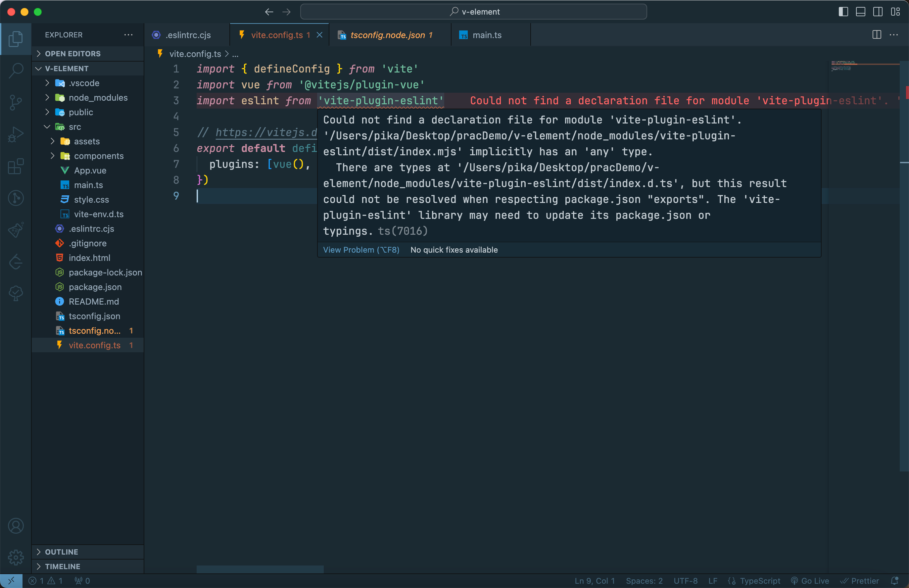This screenshot has width=909, height=588.
Task: Open package.json file
Action: [x=88, y=287]
